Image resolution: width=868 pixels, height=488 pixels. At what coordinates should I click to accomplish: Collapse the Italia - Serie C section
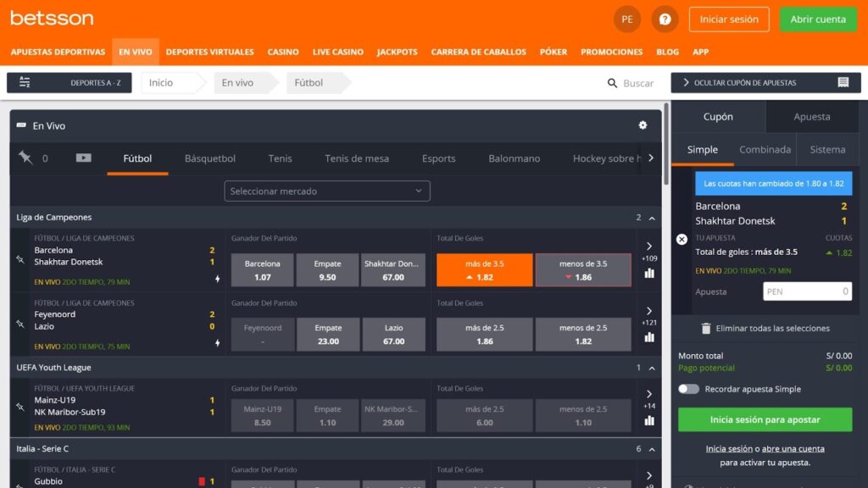tap(652, 449)
